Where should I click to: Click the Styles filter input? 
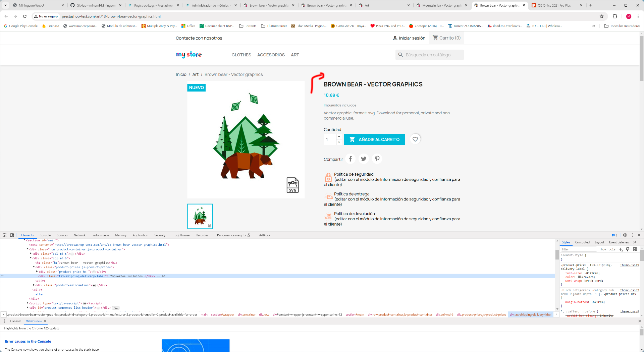pos(579,249)
